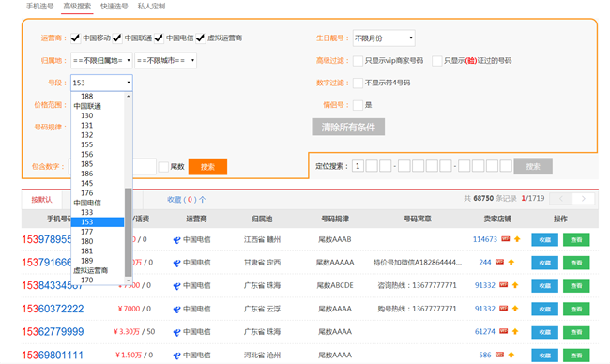The height and width of the screenshot is (364, 610).
Task: Click the second digit box of 定位搜索
Action: click(x=372, y=166)
